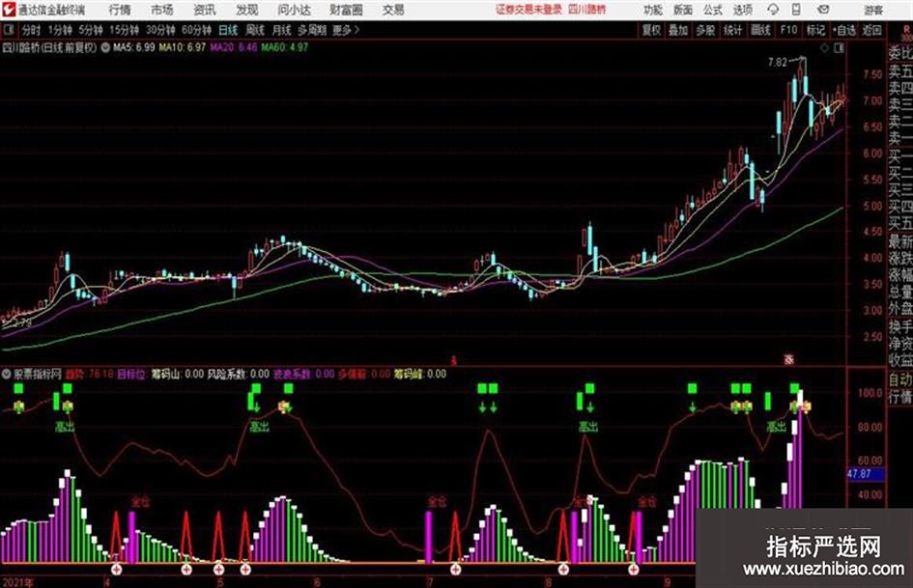Click the 47.87 indicator axis value box
The width and height of the screenshot is (913, 588).
pos(866,474)
